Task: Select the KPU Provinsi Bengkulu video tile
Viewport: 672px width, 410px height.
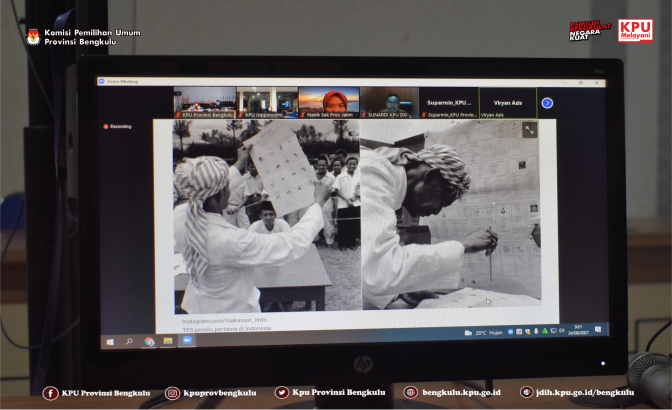Action: [x=205, y=103]
